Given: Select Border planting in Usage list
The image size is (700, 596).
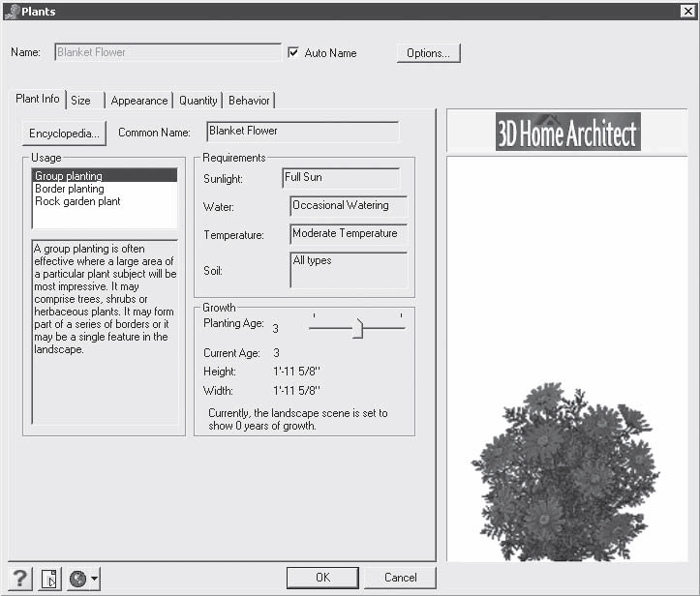Looking at the screenshot, I should click(69, 189).
